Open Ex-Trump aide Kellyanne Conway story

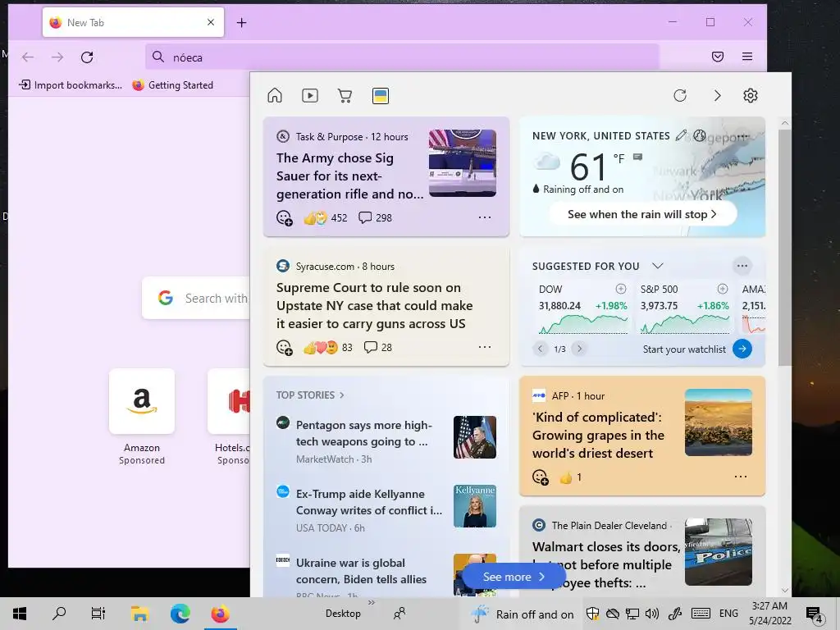369,502
